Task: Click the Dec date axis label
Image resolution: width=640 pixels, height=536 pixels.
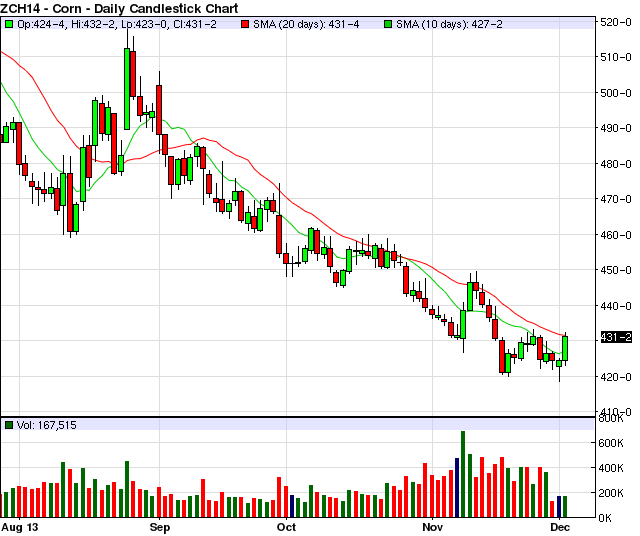Action: pos(560,527)
